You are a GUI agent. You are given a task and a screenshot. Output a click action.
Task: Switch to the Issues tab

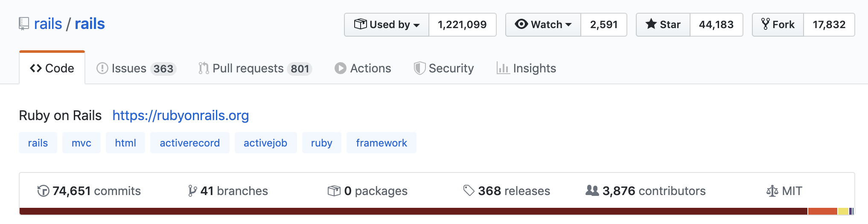(x=136, y=68)
